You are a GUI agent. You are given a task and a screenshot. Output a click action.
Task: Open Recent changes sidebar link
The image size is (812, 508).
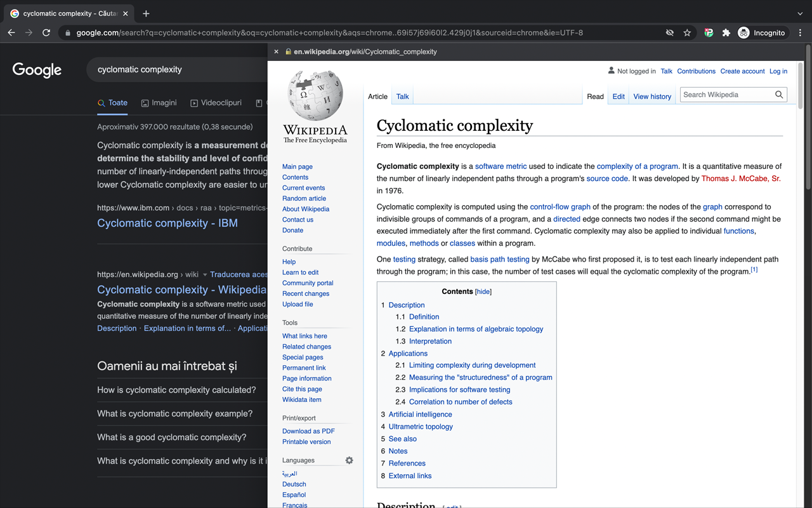pos(306,293)
